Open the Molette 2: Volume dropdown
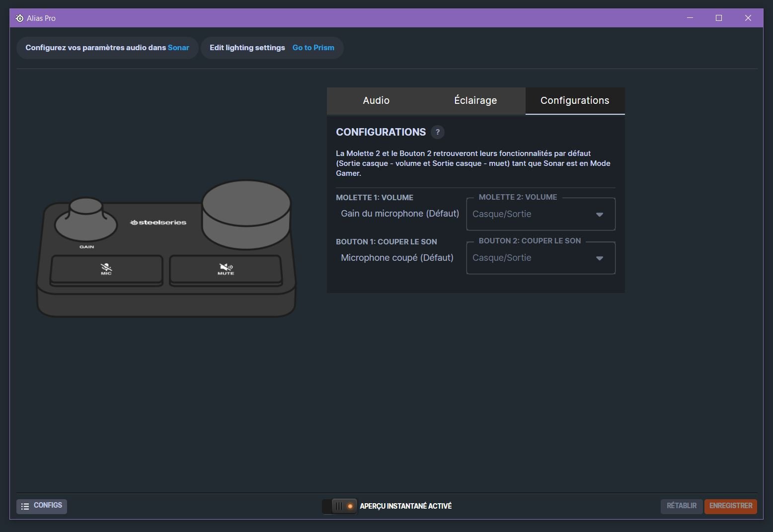The height and width of the screenshot is (532, 773). pyautogui.click(x=541, y=214)
